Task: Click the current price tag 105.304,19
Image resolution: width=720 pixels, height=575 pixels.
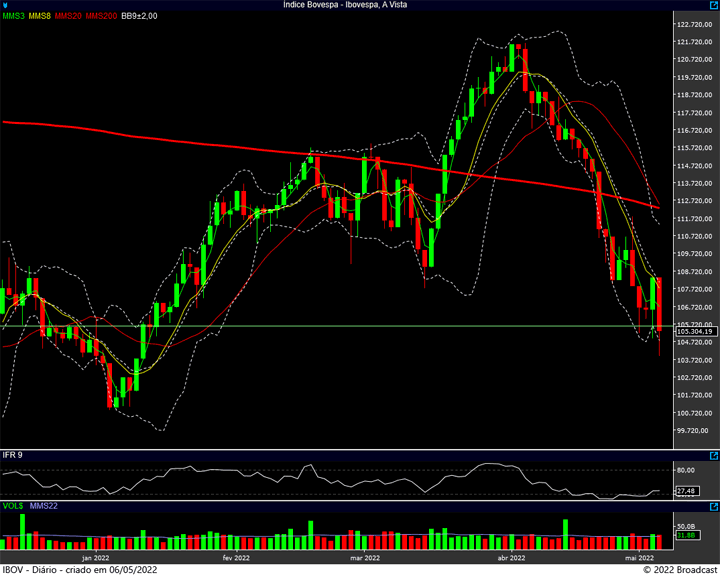Action: [x=696, y=331]
